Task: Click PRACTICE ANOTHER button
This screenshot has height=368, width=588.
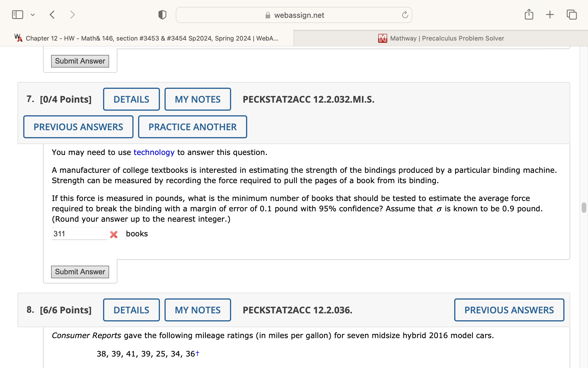Action: tap(192, 127)
